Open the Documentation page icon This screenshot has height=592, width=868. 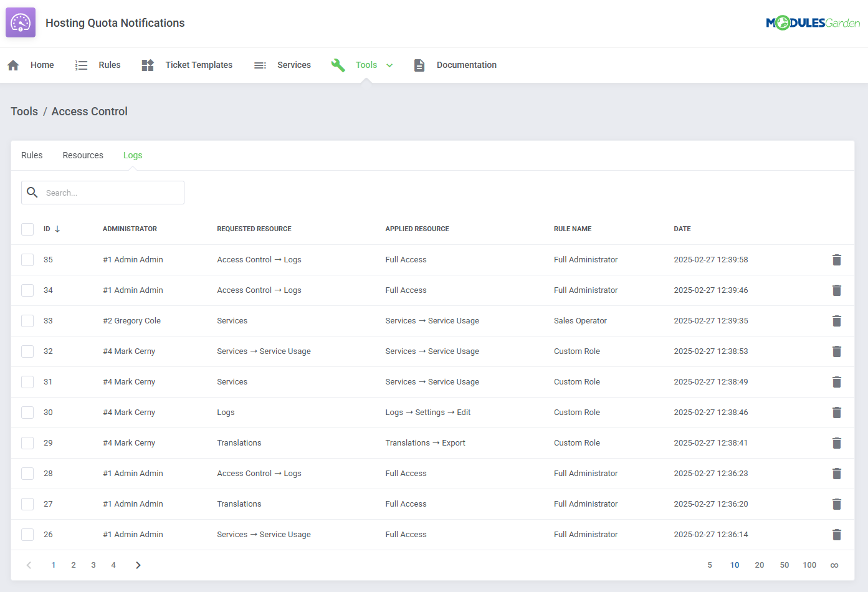coord(419,64)
